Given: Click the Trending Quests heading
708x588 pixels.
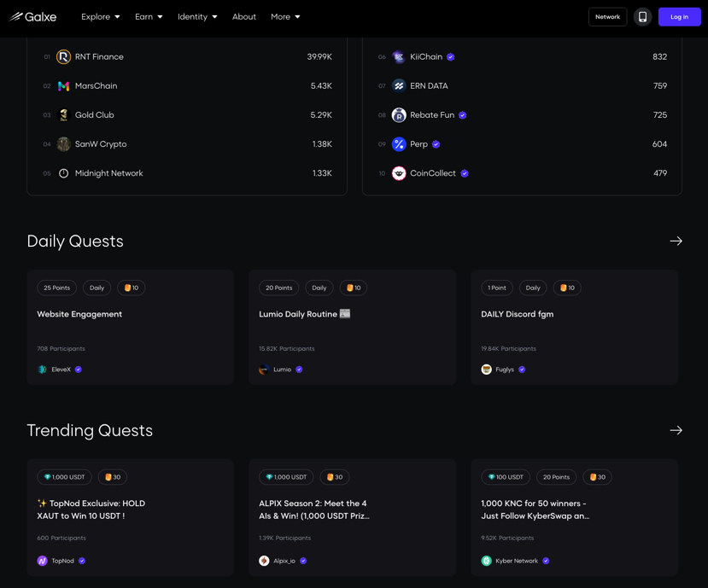Looking at the screenshot, I should pyautogui.click(x=90, y=430).
